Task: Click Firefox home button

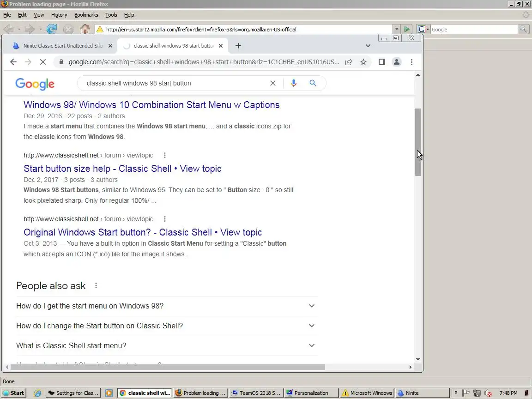Action: pyautogui.click(x=85, y=29)
